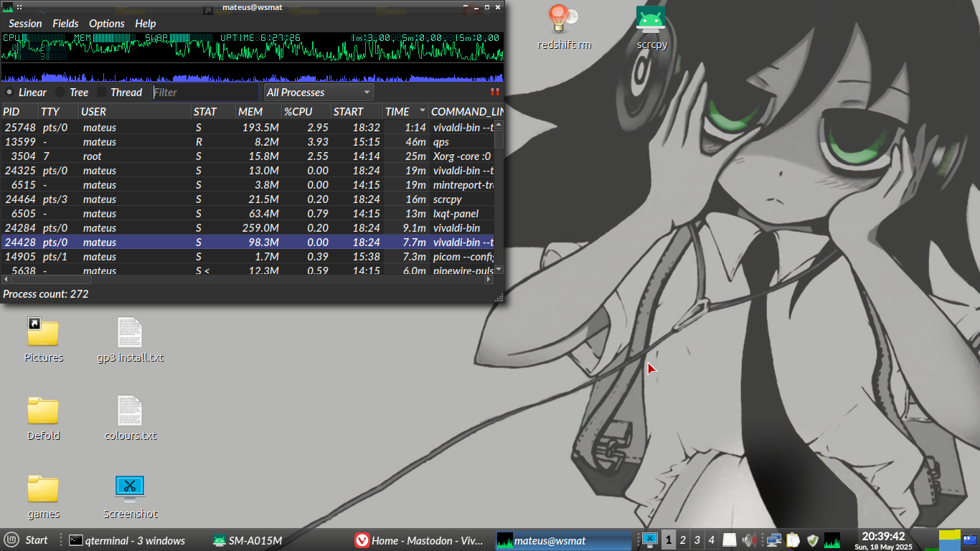Open the qps window menu icon in title bar
Screen dimensions: 980x551
pos(8,7)
